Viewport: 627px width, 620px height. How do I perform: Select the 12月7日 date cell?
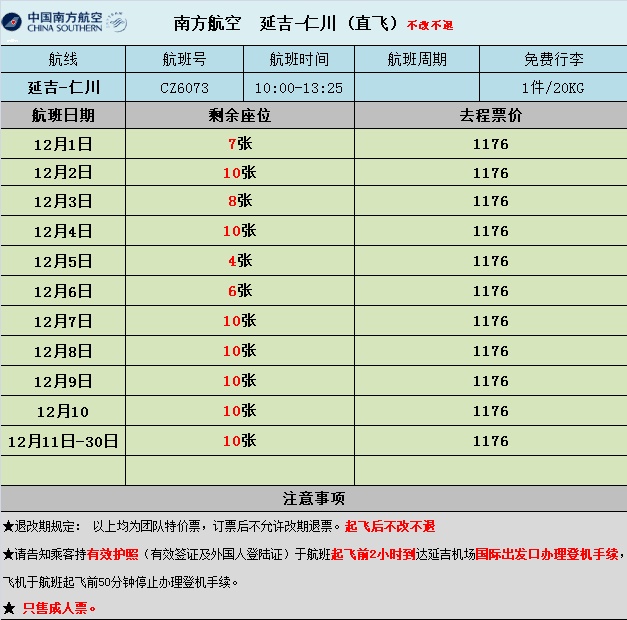tap(63, 321)
